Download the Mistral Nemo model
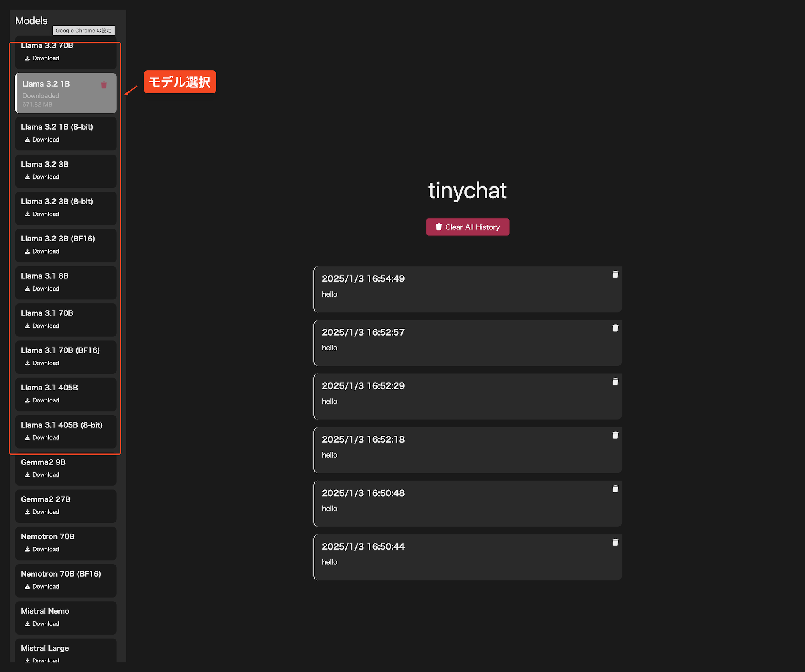The image size is (805, 672). click(42, 624)
